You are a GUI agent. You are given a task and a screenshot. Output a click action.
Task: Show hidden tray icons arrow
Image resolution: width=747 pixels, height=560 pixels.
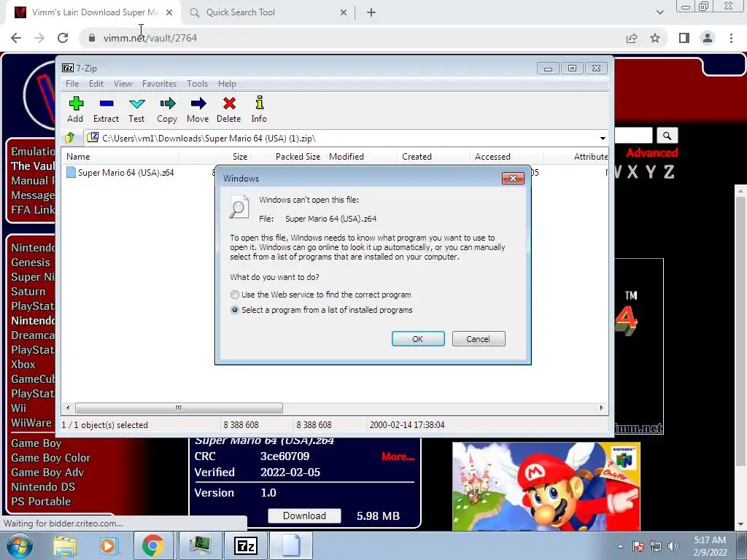coord(620,546)
